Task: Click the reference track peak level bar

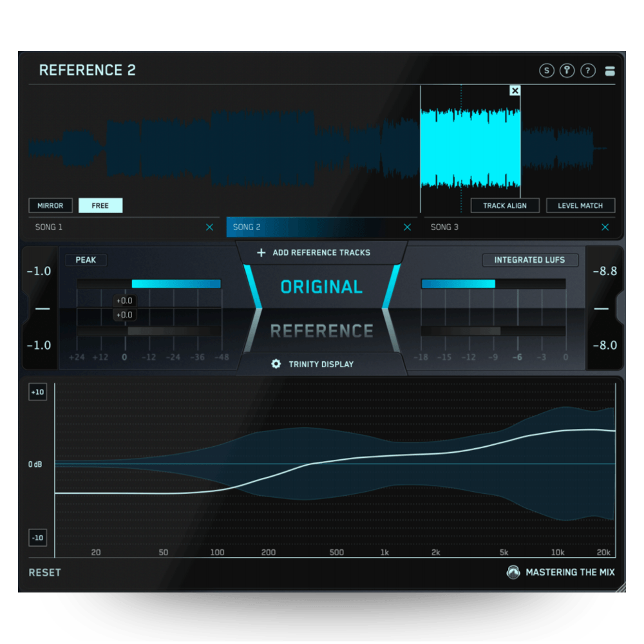Action: coord(149,331)
